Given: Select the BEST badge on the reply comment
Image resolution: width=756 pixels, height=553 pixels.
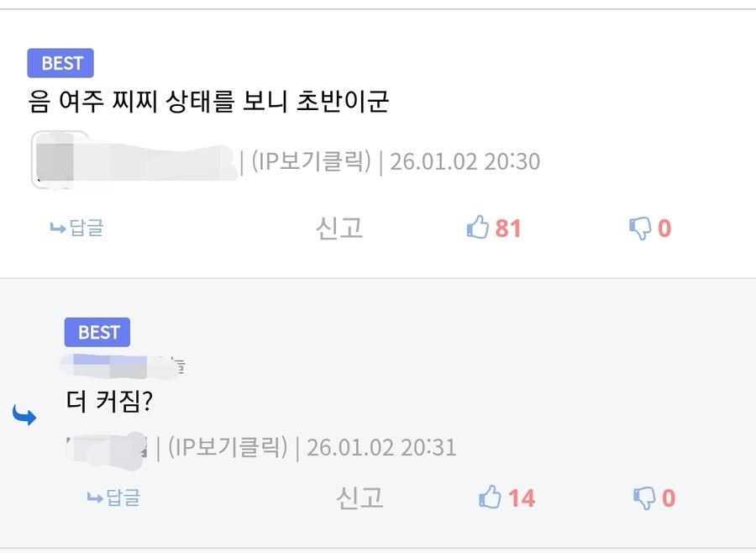Looking at the screenshot, I should pos(97,333).
